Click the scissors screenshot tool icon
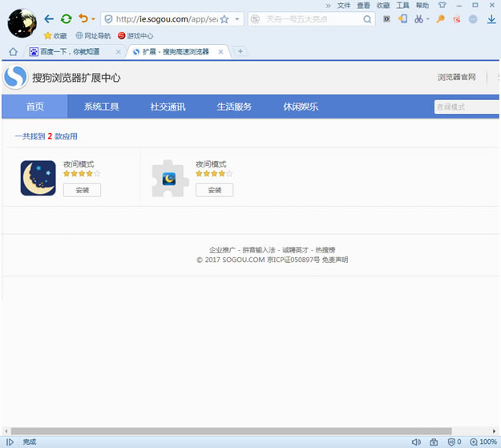Viewport: 501px width, 448px height. (418, 19)
